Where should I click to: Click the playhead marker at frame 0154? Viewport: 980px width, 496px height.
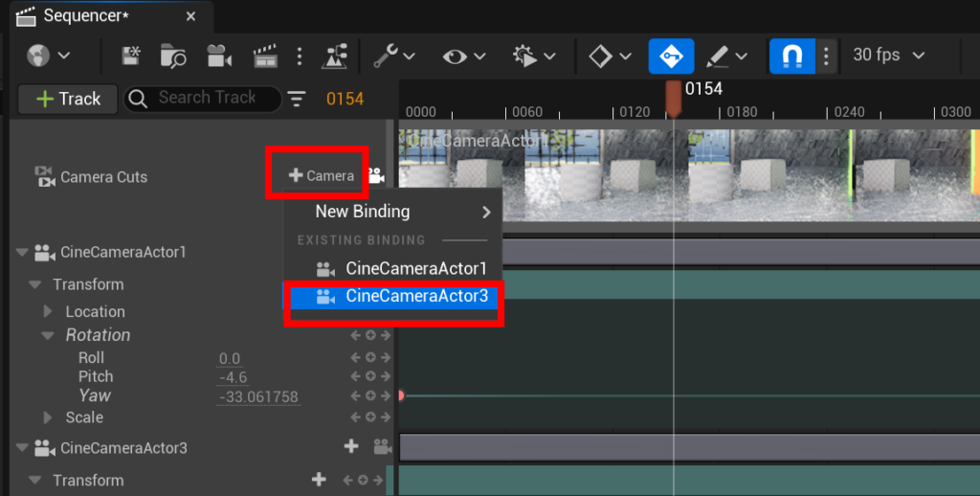tap(673, 99)
